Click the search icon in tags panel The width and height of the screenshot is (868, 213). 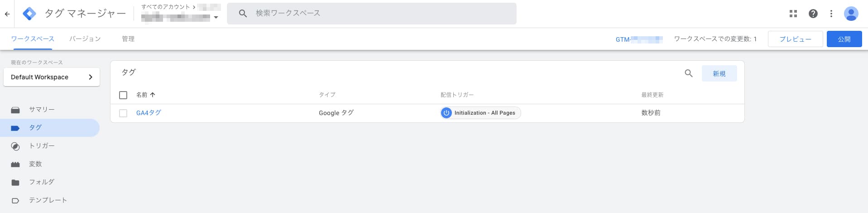tap(689, 73)
